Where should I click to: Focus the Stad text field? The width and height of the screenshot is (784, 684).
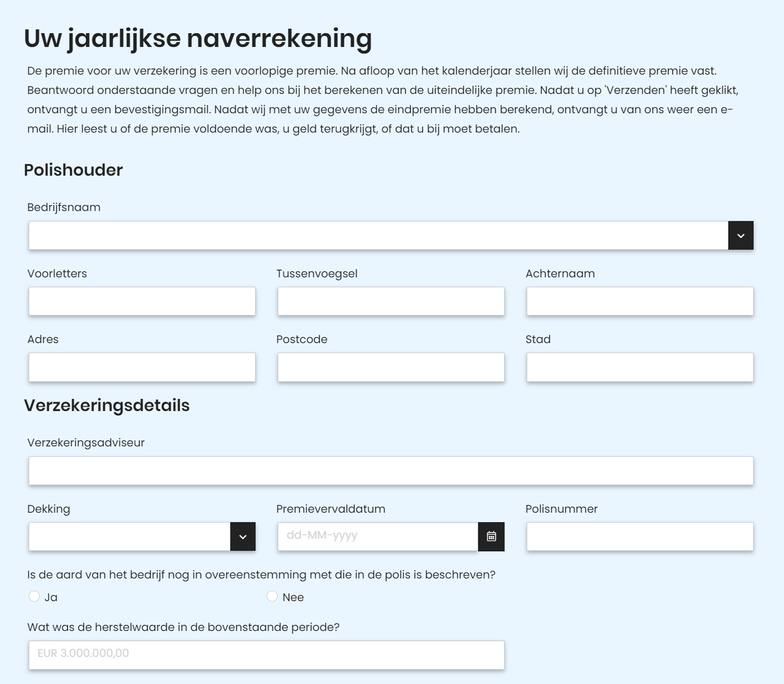click(x=640, y=367)
